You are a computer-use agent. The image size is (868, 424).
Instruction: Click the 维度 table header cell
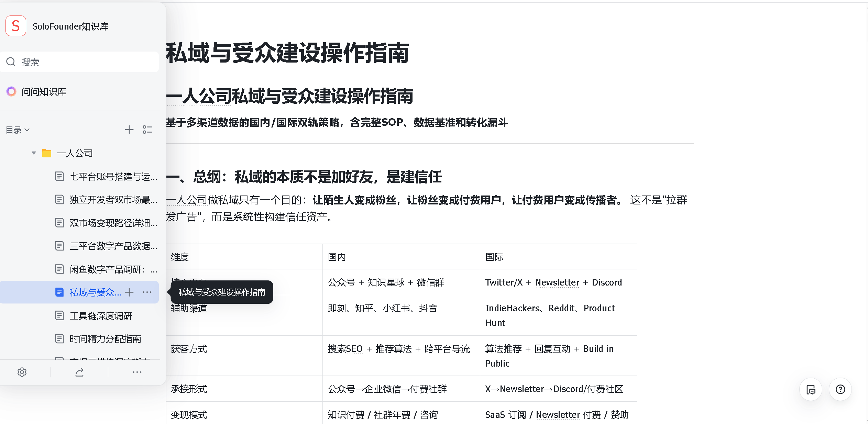click(x=244, y=257)
